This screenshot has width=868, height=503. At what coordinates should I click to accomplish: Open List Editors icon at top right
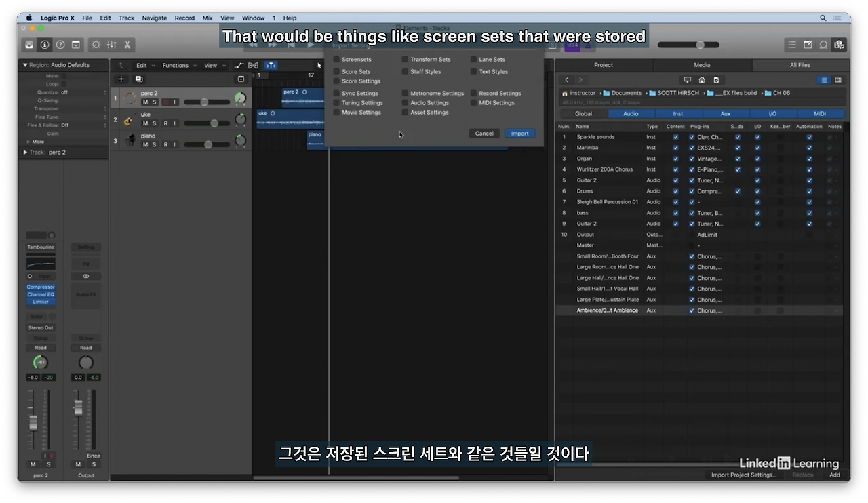[792, 45]
